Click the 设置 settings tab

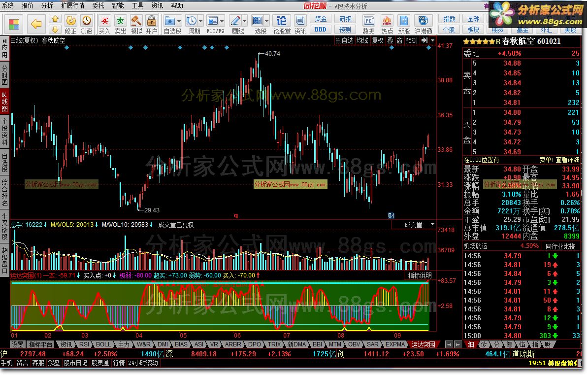[17, 344]
